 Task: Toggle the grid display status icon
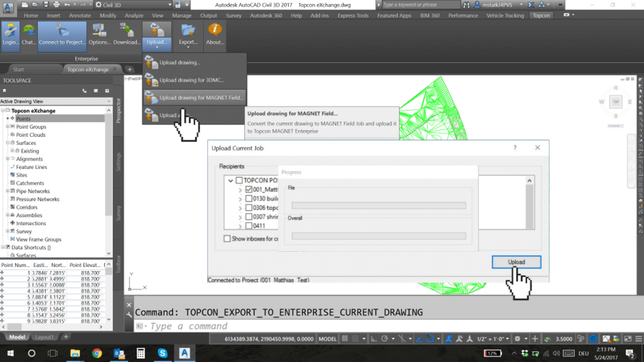345,339
